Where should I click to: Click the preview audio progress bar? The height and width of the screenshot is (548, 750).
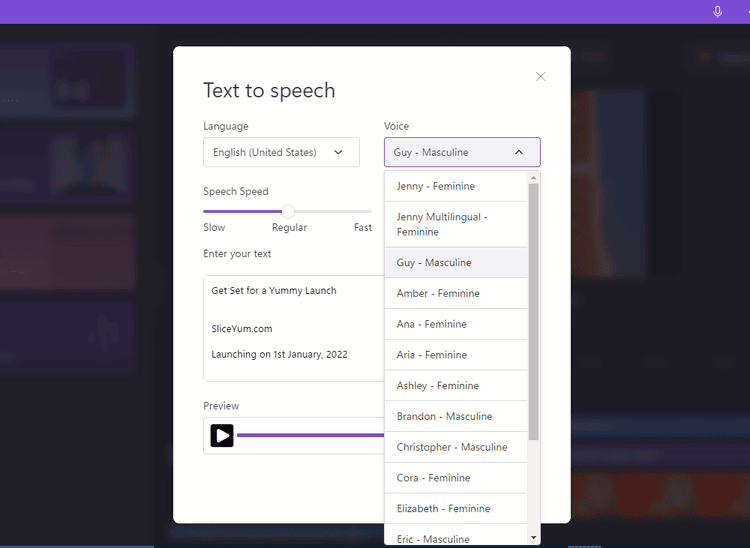310,435
